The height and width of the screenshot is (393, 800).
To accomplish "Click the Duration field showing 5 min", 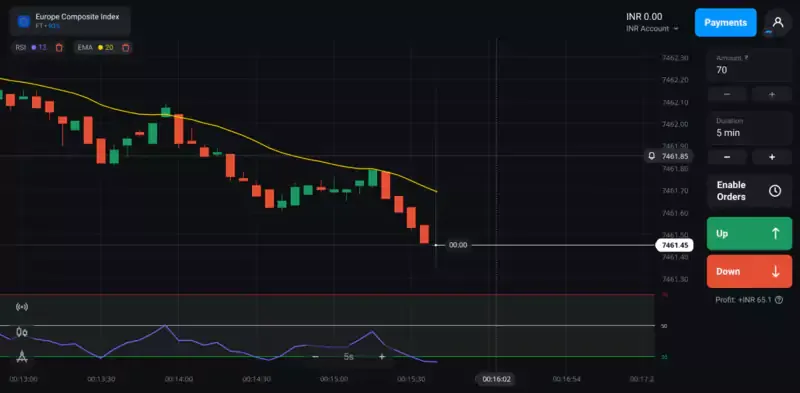I will (x=749, y=128).
